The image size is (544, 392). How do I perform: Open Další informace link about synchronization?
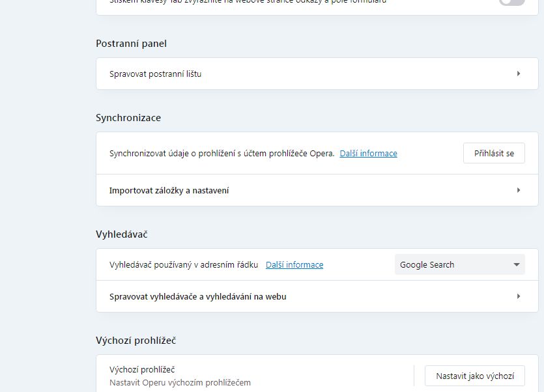click(x=368, y=153)
